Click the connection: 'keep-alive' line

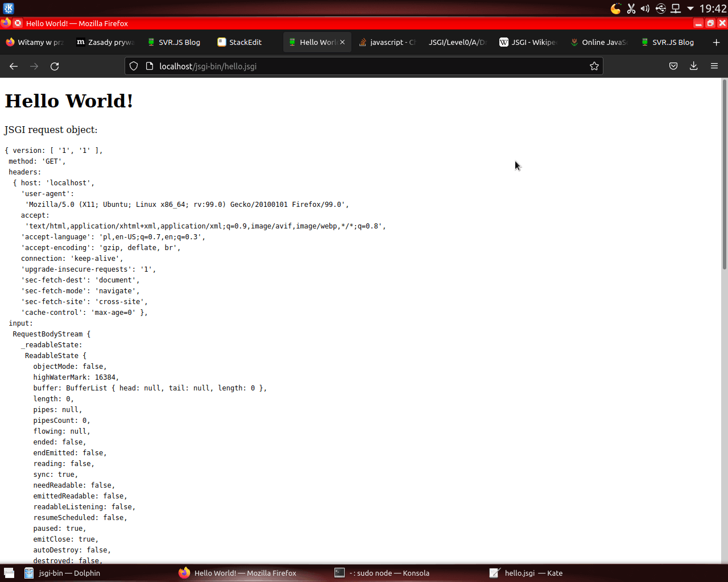(x=72, y=259)
